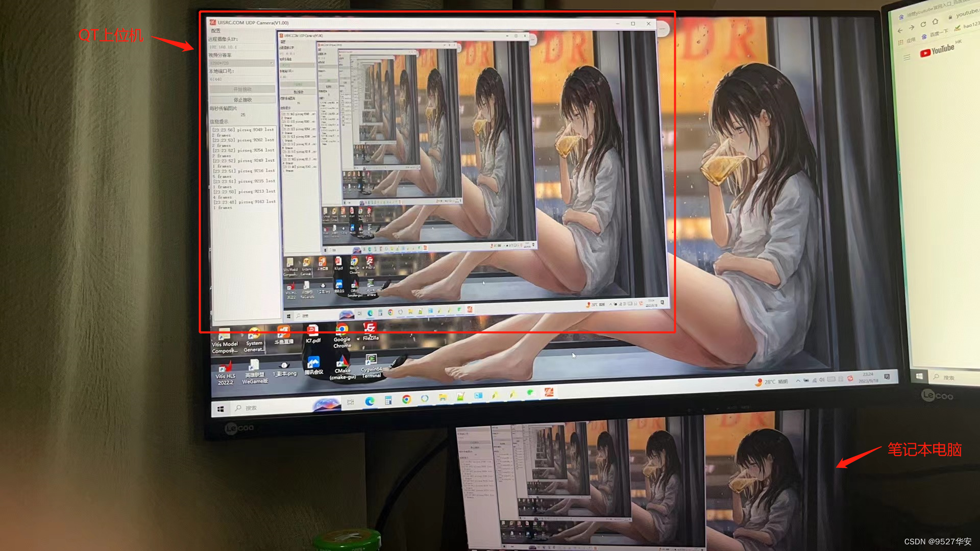Open the 斗鱼直播 desktop shortcut
980x551 pixels.
pos(284,336)
